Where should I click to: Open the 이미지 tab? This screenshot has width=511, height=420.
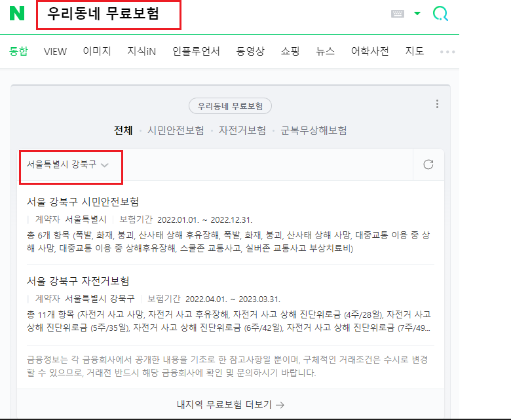(x=97, y=51)
